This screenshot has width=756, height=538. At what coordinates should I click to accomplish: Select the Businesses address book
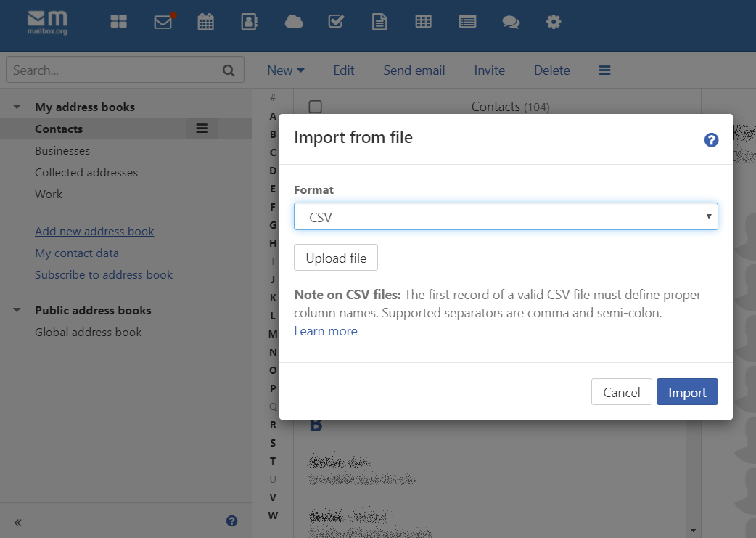click(62, 151)
